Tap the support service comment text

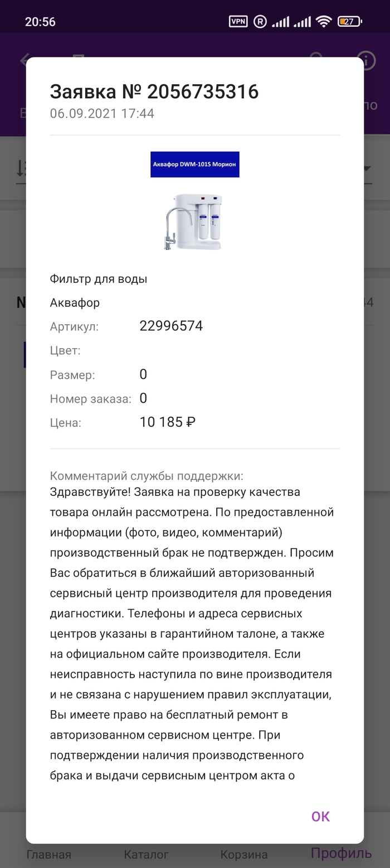coord(193,633)
